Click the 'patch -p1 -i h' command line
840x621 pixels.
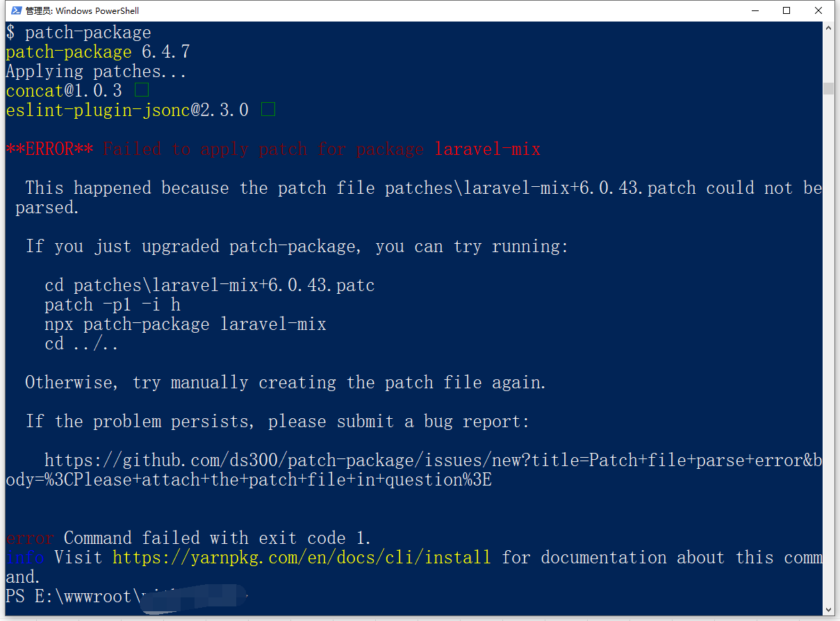point(113,305)
